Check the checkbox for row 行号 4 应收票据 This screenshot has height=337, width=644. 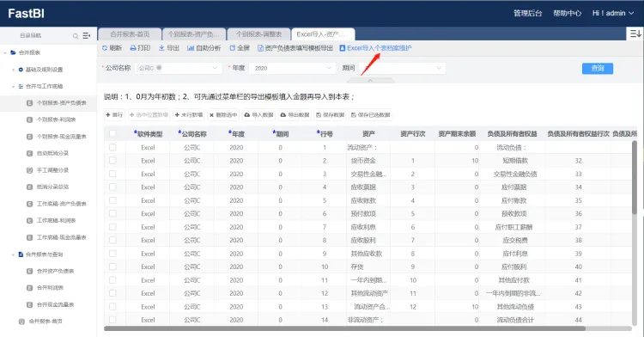pos(112,187)
